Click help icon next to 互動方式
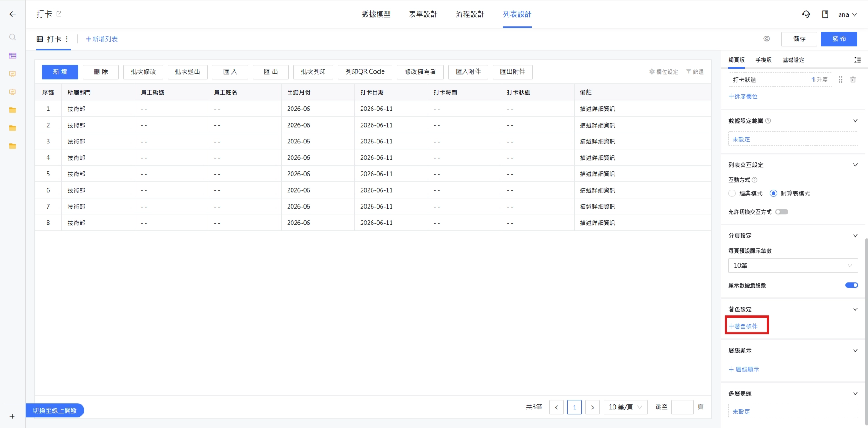 tap(755, 180)
